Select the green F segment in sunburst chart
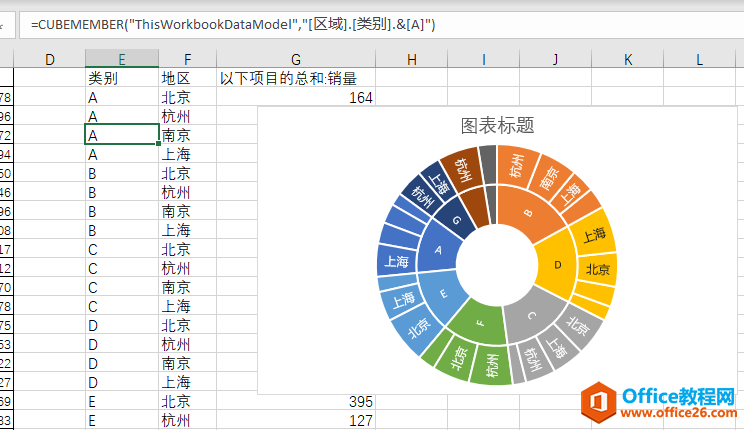Viewport: 744px width, 430px height. click(x=479, y=323)
